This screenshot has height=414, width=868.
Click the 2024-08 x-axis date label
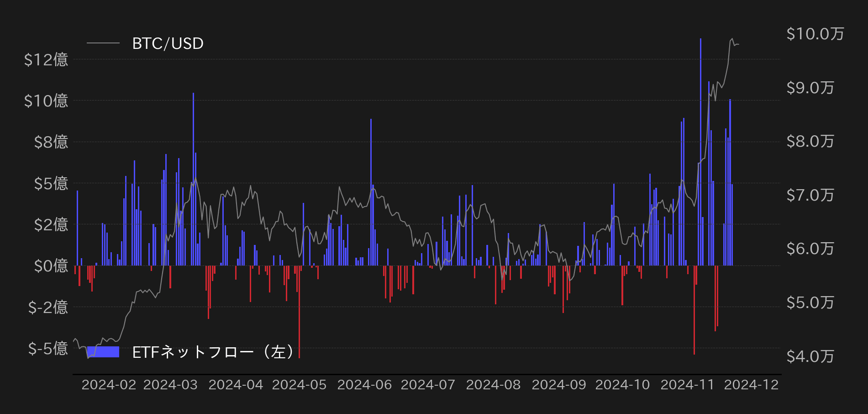pyautogui.click(x=493, y=385)
